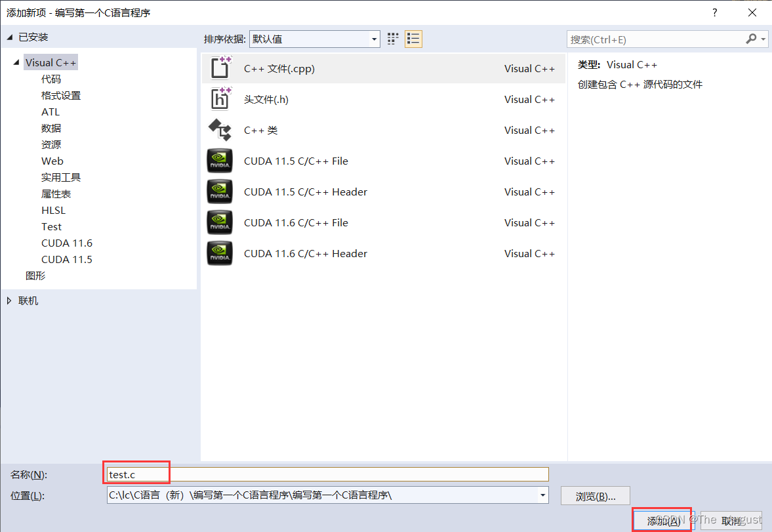This screenshot has width=772, height=532.
Task: Select CUDA 11.5 C/C++ File label
Action: 296,161
